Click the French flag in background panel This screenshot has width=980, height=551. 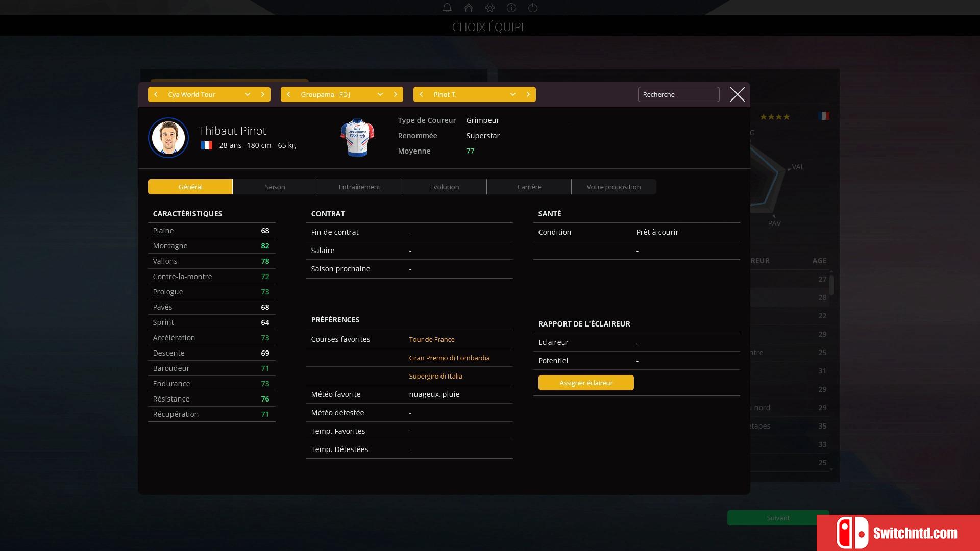click(823, 116)
